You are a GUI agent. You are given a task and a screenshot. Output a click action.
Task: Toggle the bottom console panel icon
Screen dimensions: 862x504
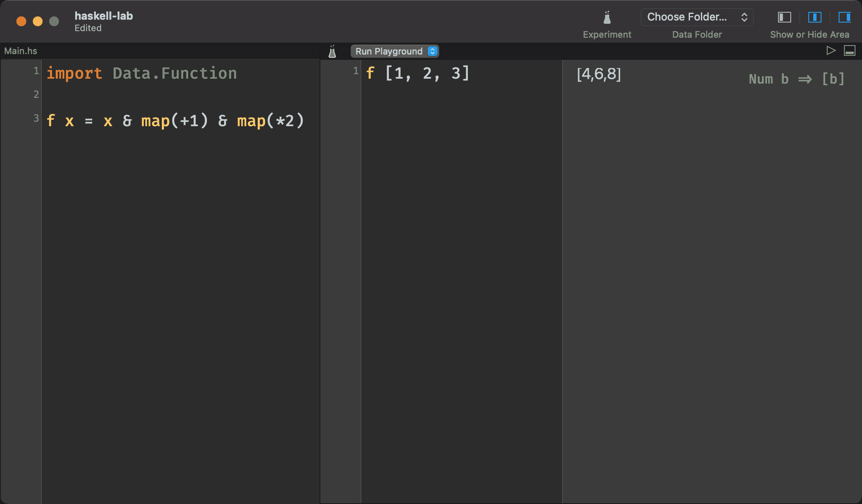(x=850, y=51)
